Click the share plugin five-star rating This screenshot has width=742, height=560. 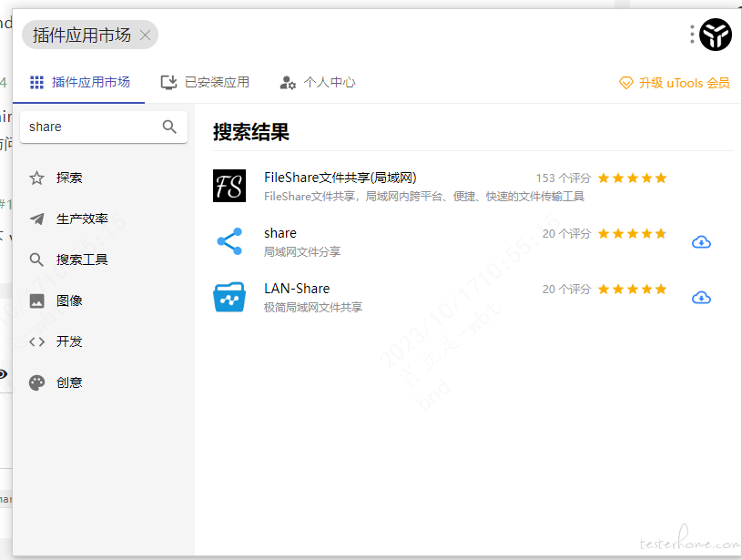(632, 233)
